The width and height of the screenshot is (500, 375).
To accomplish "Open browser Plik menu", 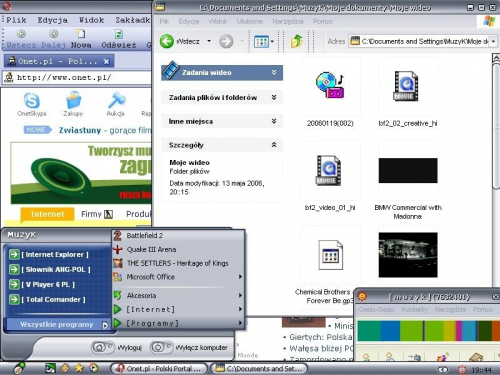I will (x=16, y=20).
